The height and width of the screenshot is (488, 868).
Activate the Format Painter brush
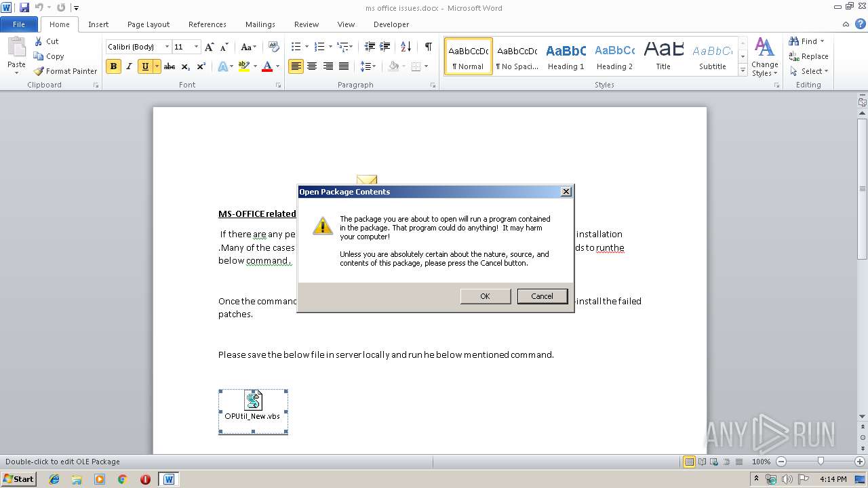point(39,71)
